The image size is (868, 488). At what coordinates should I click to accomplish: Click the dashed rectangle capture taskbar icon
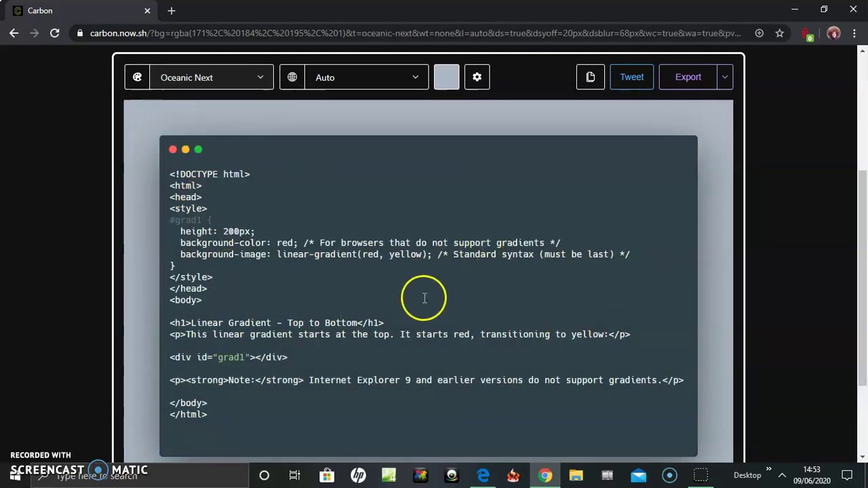click(x=701, y=476)
